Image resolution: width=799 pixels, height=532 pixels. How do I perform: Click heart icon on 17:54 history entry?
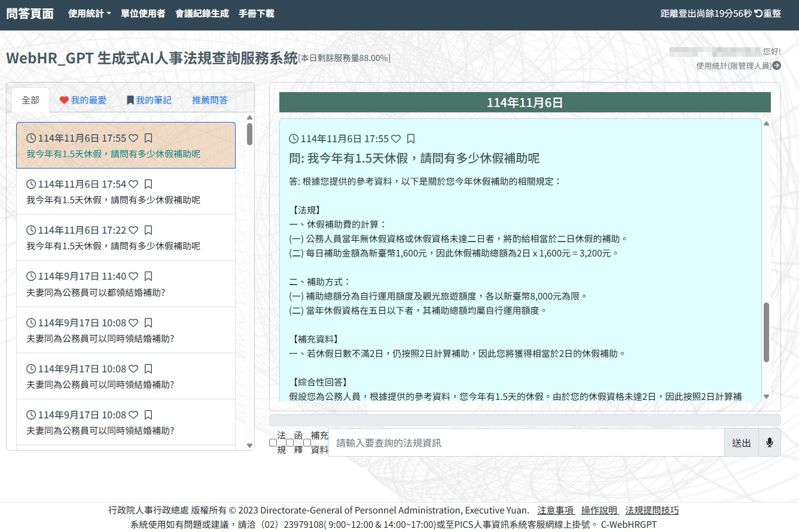coord(133,184)
